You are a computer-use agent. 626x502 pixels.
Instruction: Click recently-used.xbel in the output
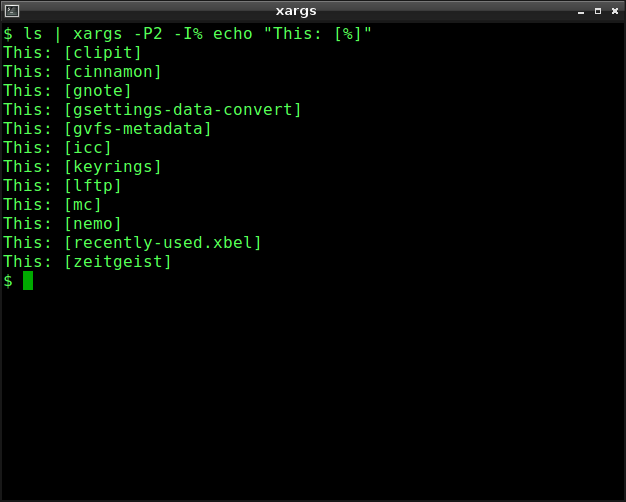coord(163,243)
